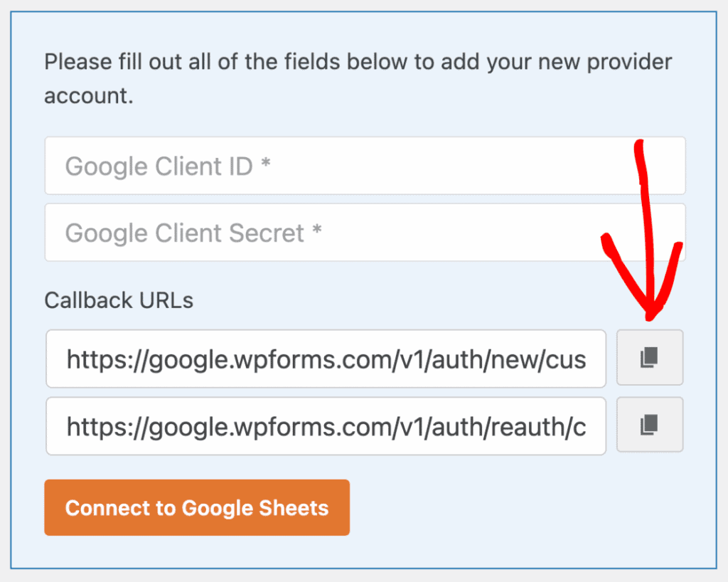
Task: Select the second callback URL text box
Action: (326, 426)
